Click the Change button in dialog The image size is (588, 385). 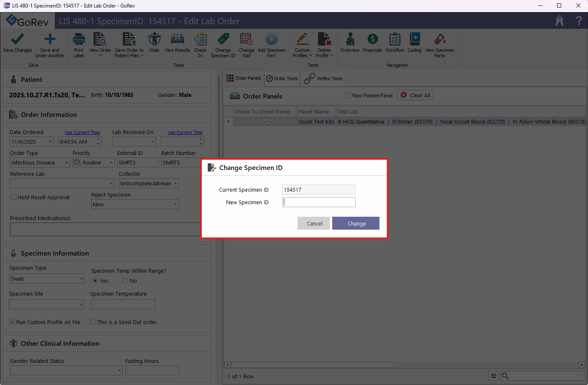tap(356, 223)
